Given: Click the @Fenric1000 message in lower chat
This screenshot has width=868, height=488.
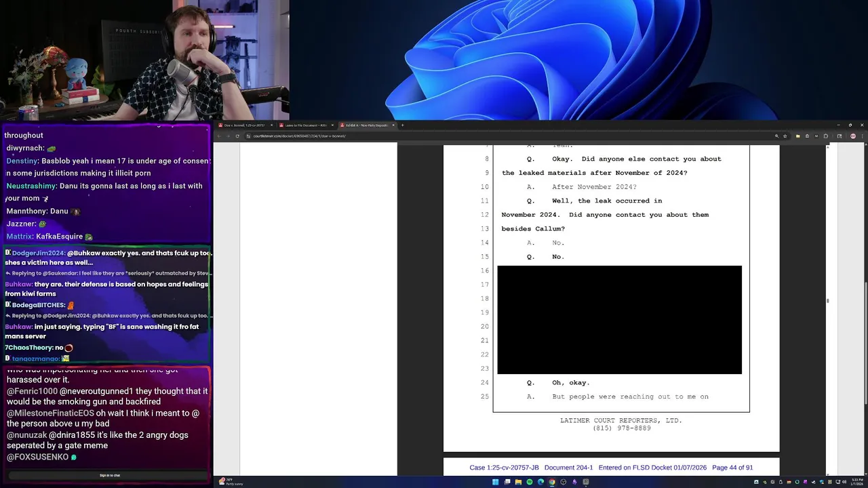Looking at the screenshot, I should pyautogui.click(x=107, y=396).
